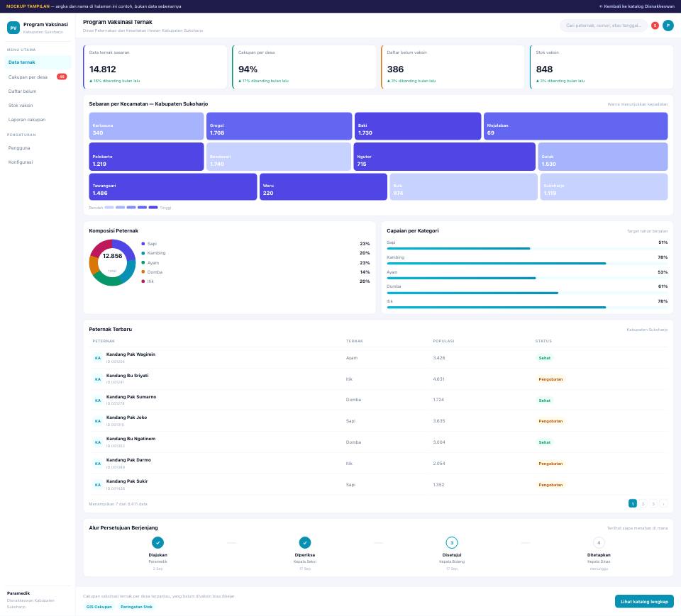
Task: Open the red notification badge in header
Action: pyautogui.click(x=655, y=26)
